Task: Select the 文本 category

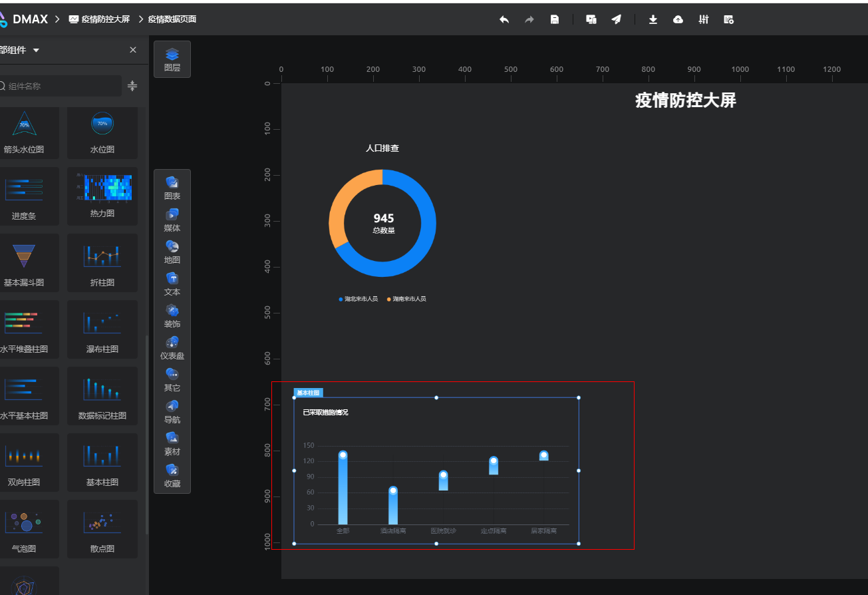Action: coord(172,284)
